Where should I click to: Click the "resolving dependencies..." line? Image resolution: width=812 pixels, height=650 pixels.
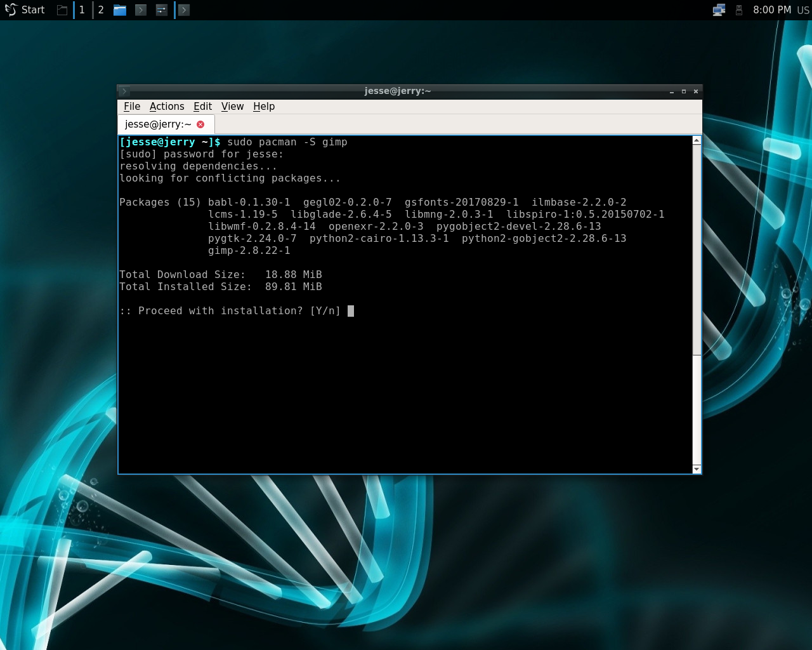(x=199, y=166)
